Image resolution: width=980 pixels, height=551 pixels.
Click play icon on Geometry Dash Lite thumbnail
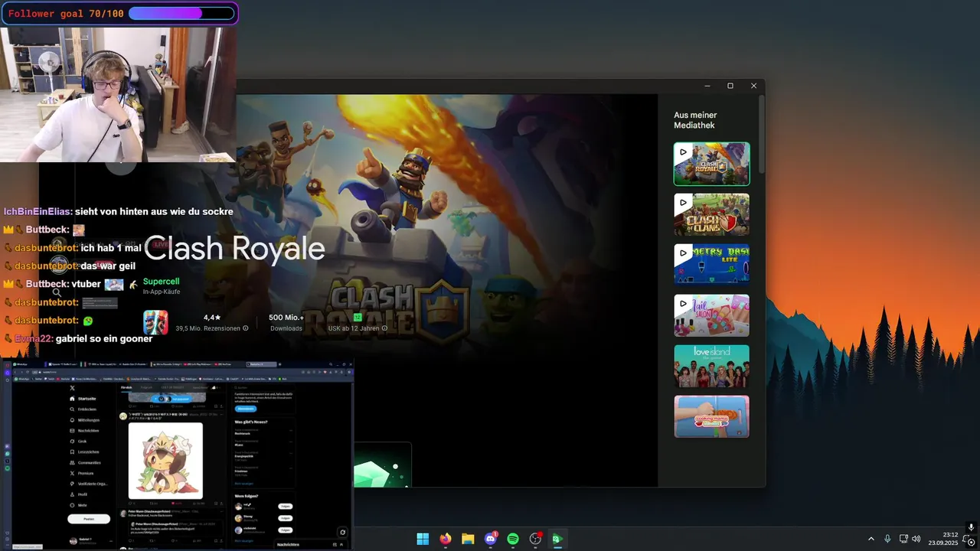683,253
